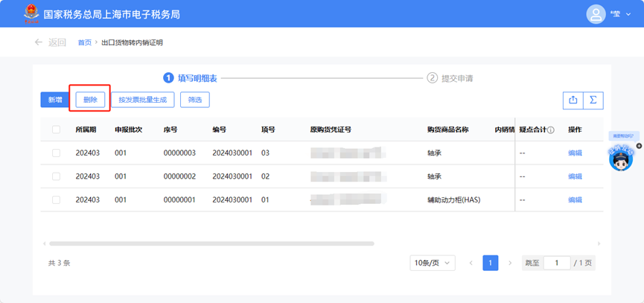Go to next page arrow
This screenshot has width=644, height=303.
tap(510, 263)
